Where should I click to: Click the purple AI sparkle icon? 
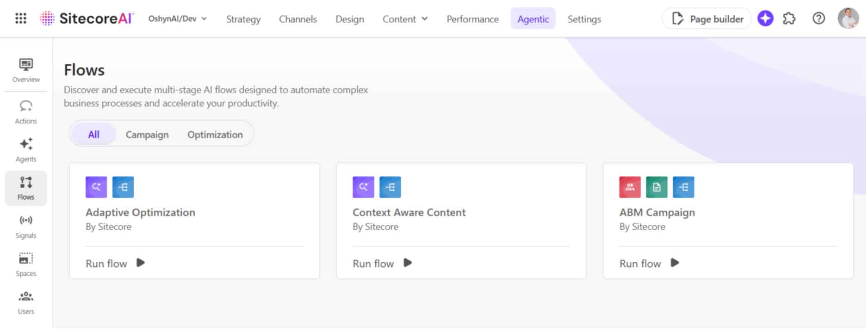765,18
